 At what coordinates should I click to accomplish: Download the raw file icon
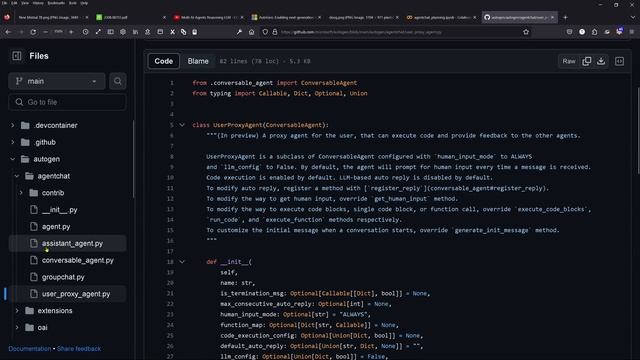pos(601,61)
